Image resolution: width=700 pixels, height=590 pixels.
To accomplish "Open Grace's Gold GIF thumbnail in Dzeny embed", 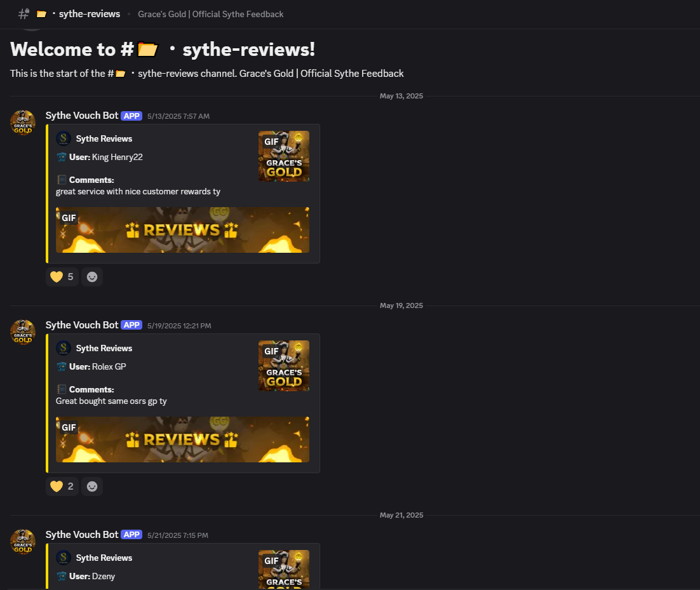I will point(284,570).
